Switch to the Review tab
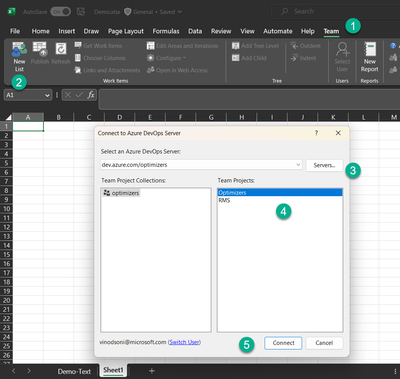The image size is (400, 379). [221, 31]
